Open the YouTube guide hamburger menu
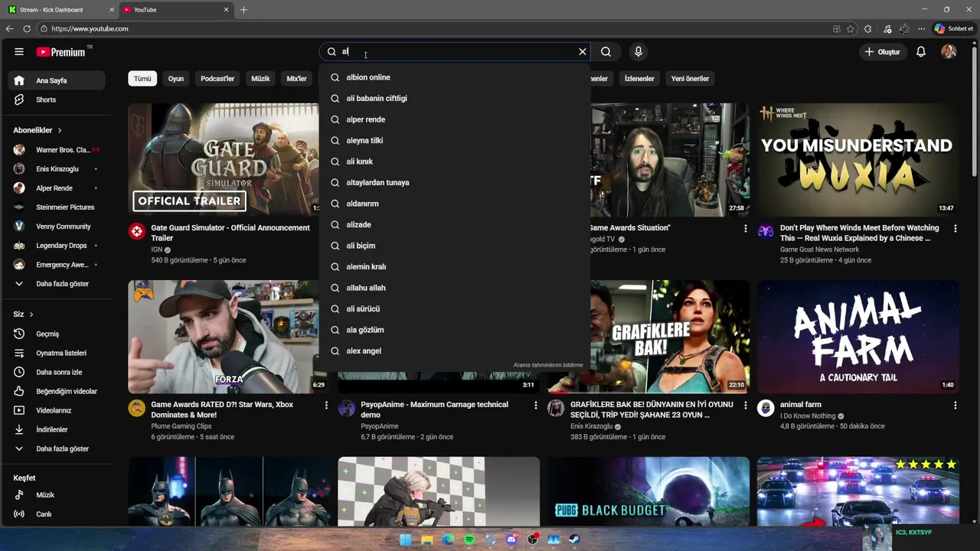This screenshot has height=551, width=980. 19,51
